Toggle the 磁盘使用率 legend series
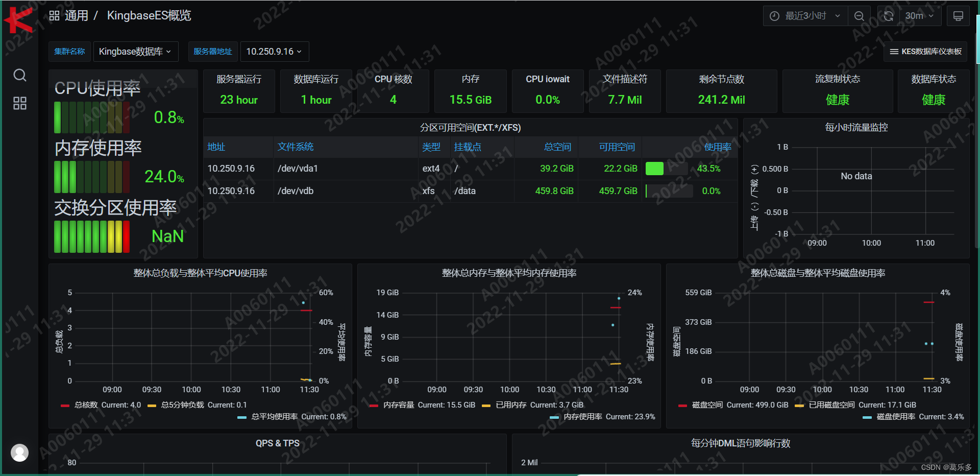The image size is (980, 476). point(896,417)
